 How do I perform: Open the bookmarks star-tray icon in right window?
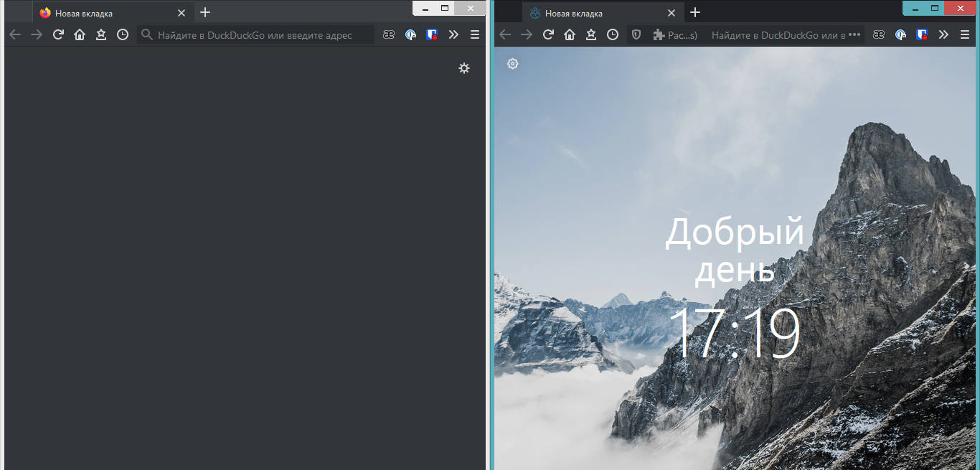[x=591, y=34]
